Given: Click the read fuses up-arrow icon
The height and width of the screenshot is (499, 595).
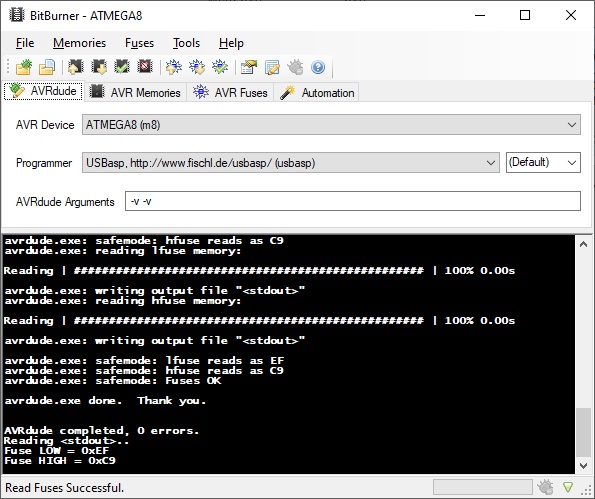Looking at the screenshot, I should [x=174, y=67].
